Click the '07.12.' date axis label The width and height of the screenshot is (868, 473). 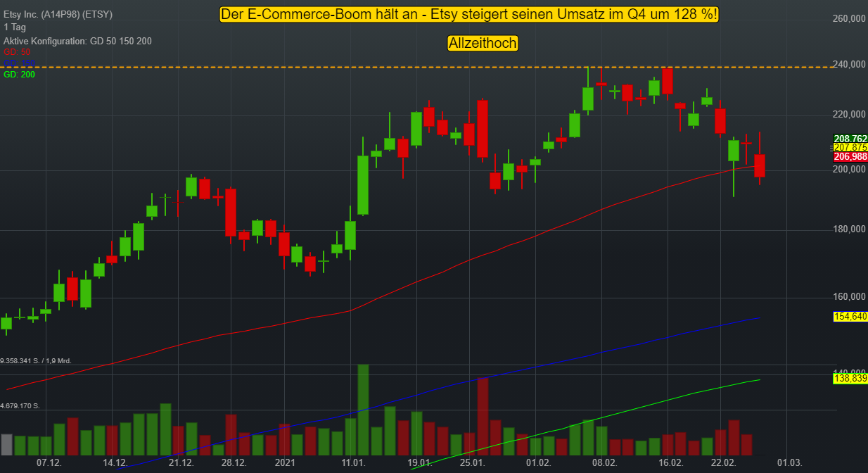49,463
